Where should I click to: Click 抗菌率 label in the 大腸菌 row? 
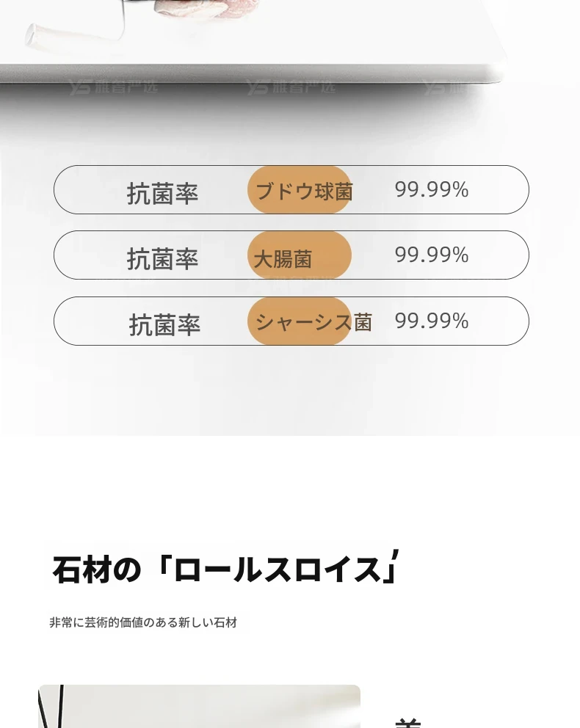162,259
